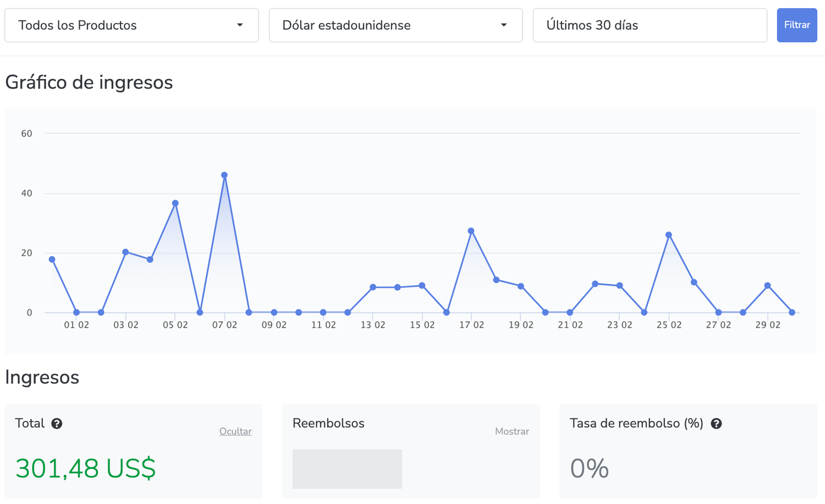Click the hidden Reembolsos value placeholder

[347, 469]
